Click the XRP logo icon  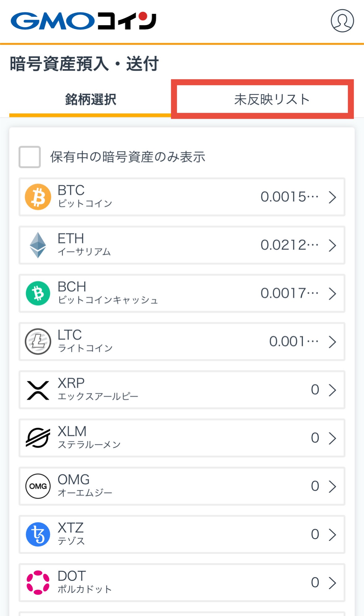(38, 390)
